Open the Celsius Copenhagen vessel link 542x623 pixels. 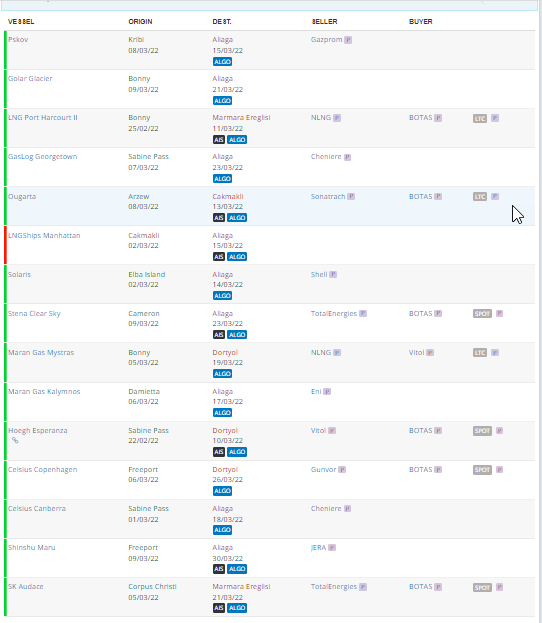[x=43, y=470]
